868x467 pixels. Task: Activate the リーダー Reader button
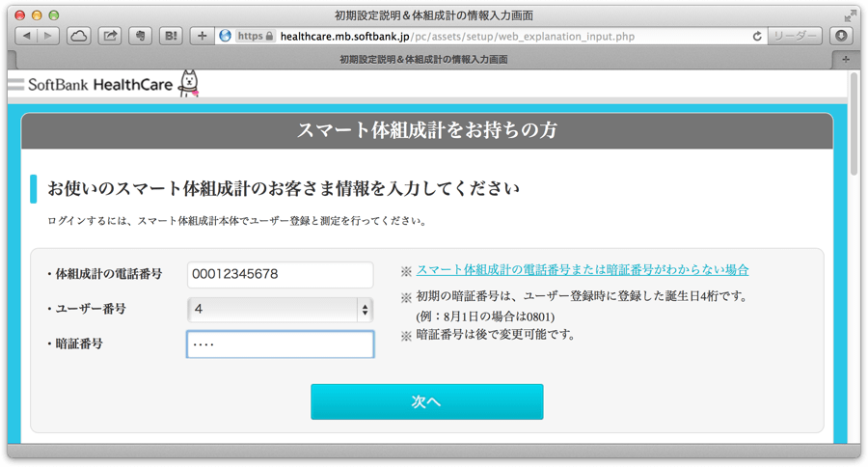coord(795,36)
